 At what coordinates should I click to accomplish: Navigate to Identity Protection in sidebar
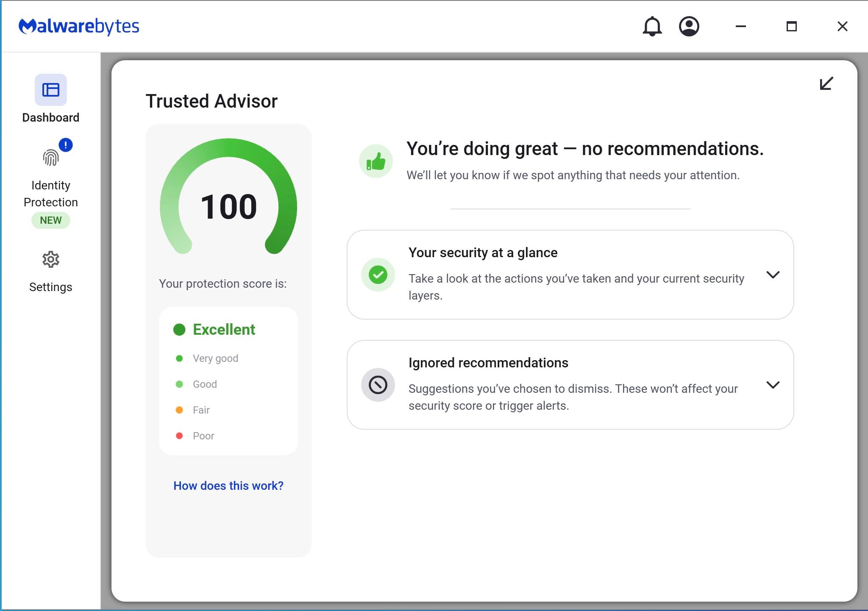pyautogui.click(x=50, y=193)
